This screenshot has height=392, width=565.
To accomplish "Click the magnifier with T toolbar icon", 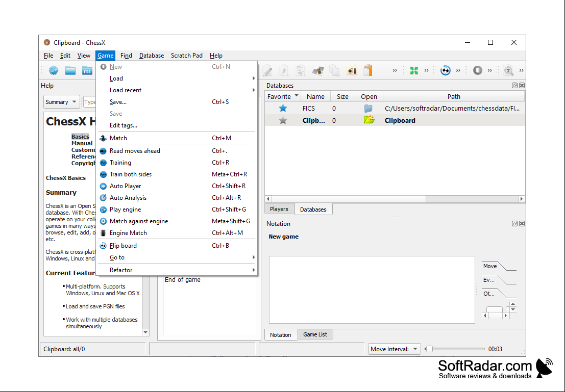I will [508, 70].
